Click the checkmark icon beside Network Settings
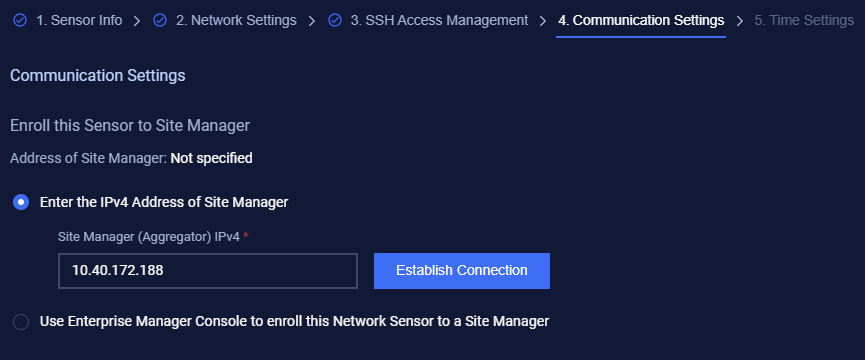Viewport: 865px width, 360px height. (160, 21)
